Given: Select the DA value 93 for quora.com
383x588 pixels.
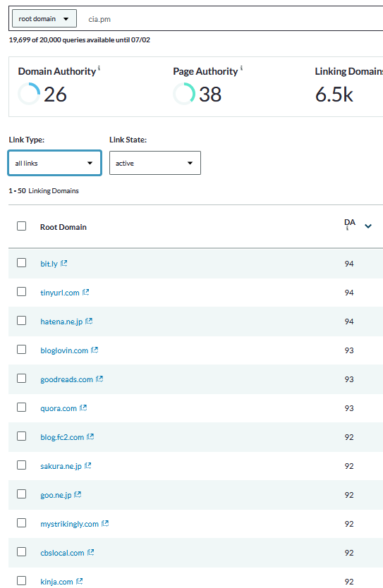Looking at the screenshot, I should (349, 408).
